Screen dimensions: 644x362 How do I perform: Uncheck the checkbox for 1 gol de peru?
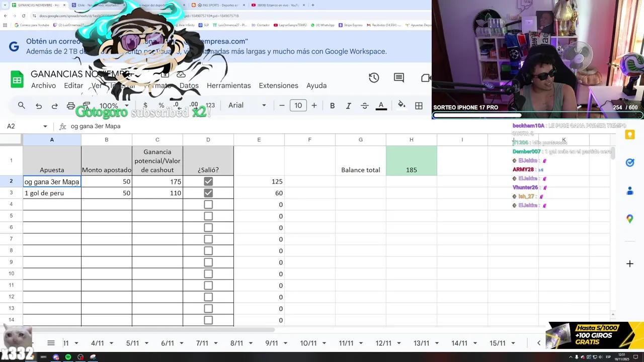tap(208, 193)
